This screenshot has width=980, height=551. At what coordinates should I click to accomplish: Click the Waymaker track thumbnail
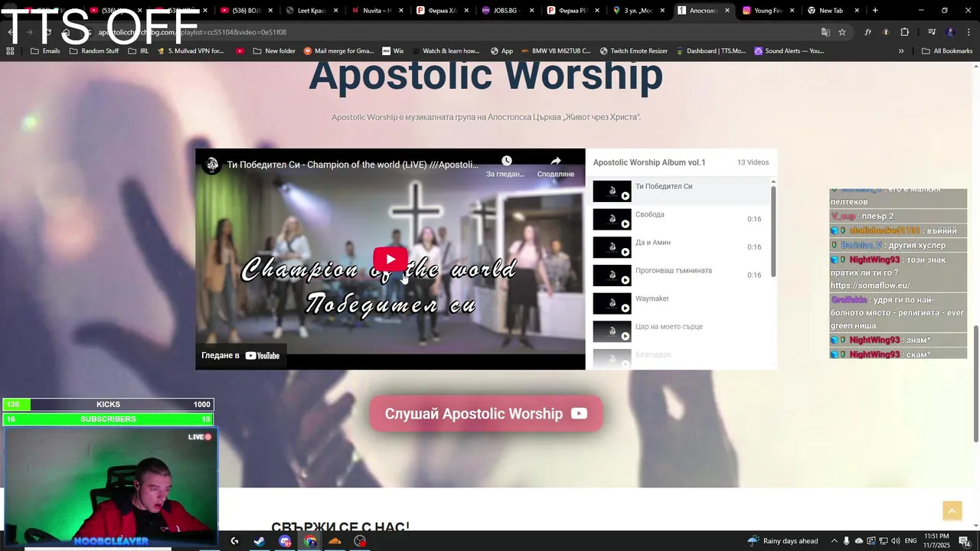coord(612,303)
